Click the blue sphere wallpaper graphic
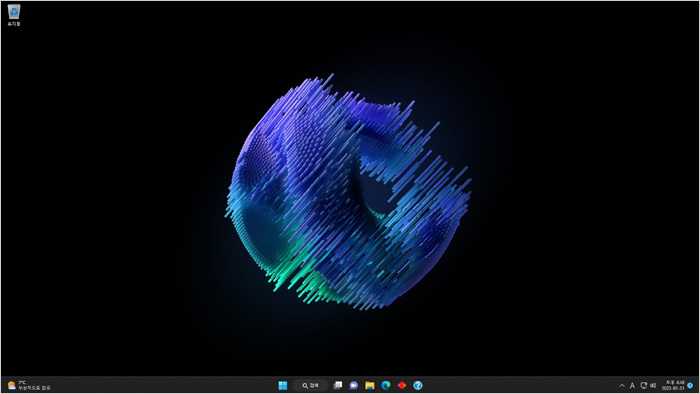Screen dimensions: 700x394 click(x=348, y=192)
